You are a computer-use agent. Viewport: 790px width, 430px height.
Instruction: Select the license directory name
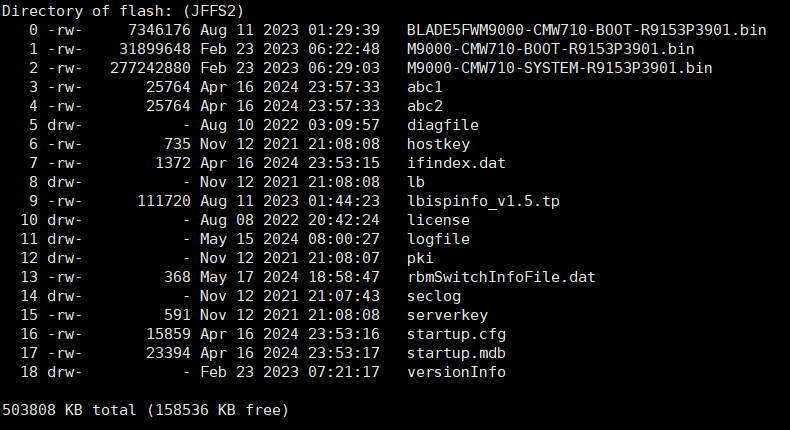coord(438,220)
